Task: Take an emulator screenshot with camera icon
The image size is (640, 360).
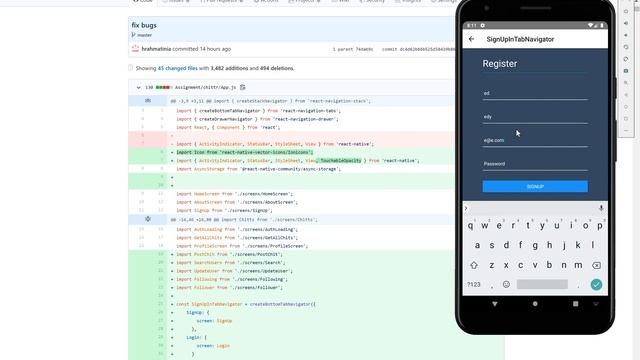Action: pos(626,71)
